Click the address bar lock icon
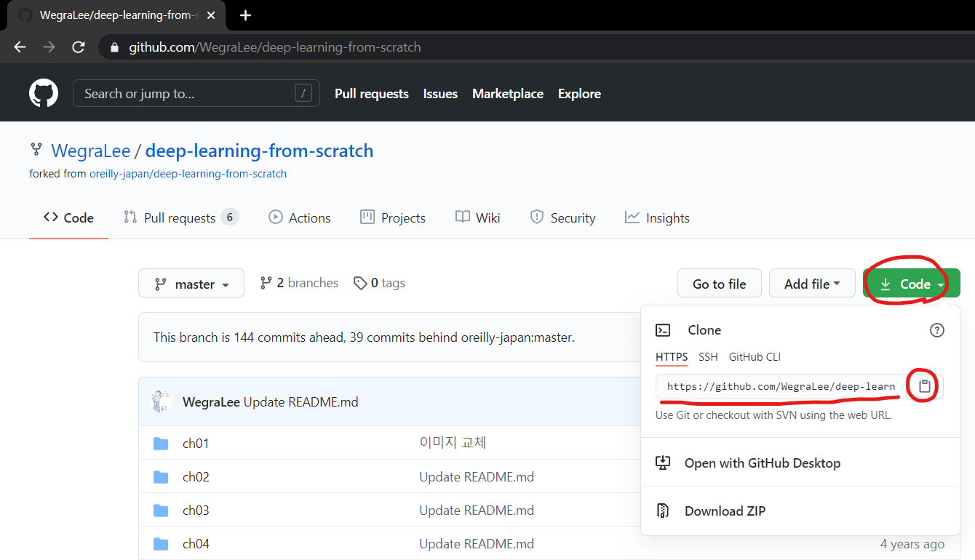 click(114, 48)
